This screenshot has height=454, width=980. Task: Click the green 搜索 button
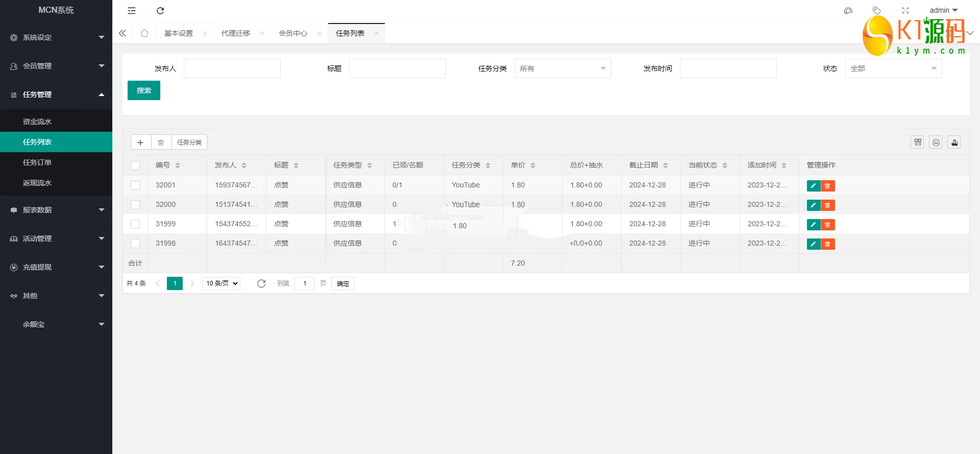(144, 90)
